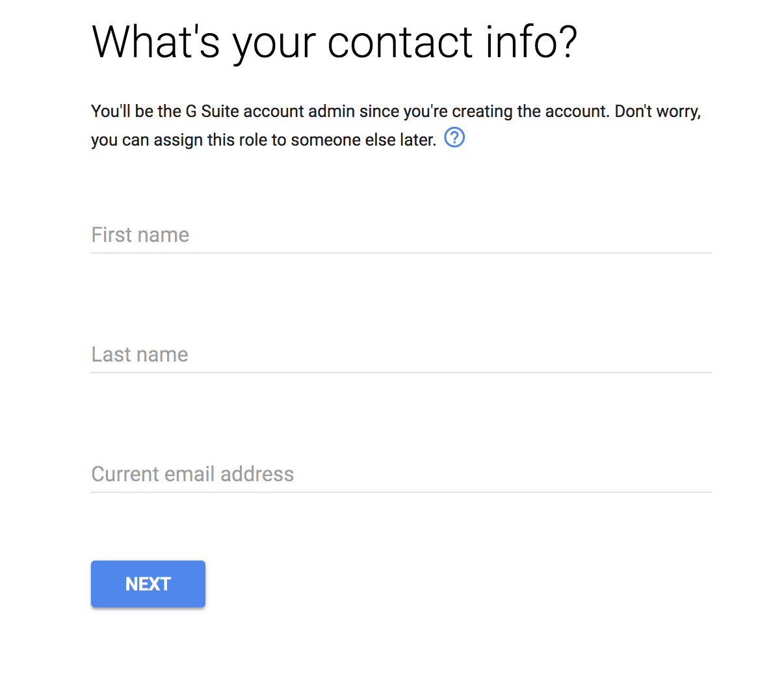Focus the First name field

(x=401, y=235)
